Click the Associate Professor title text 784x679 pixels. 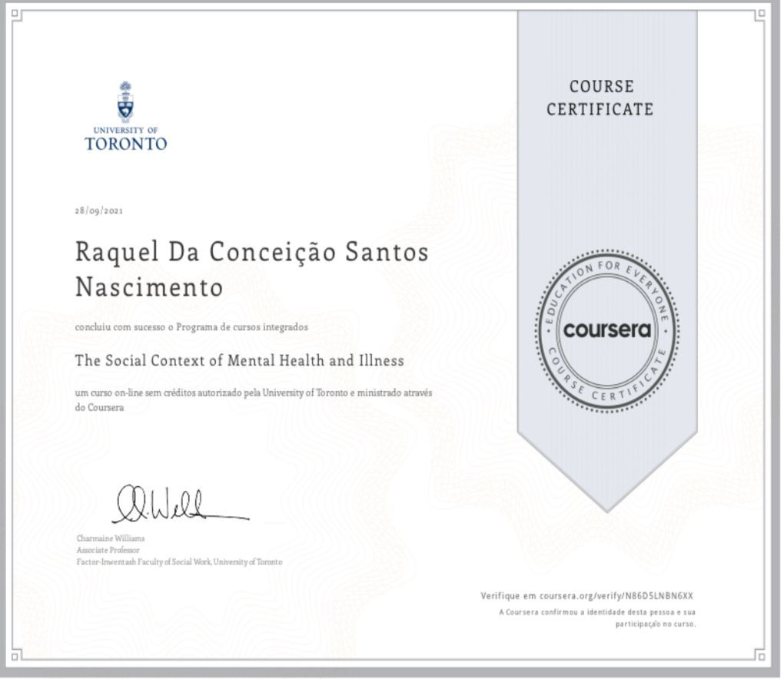(108, 550)
